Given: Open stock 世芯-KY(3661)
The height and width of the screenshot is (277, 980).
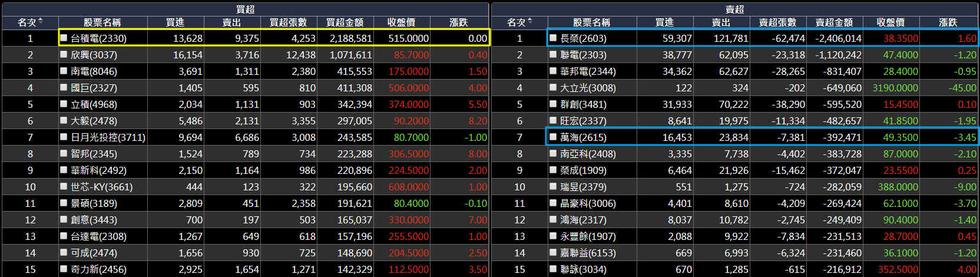Looking at the screenshot, I should click(x=101, y=187).
